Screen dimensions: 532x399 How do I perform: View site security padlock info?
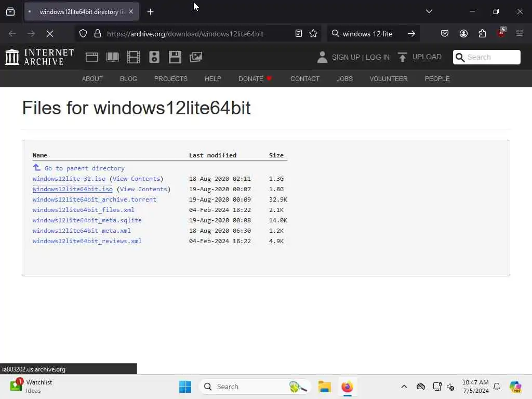98,34
